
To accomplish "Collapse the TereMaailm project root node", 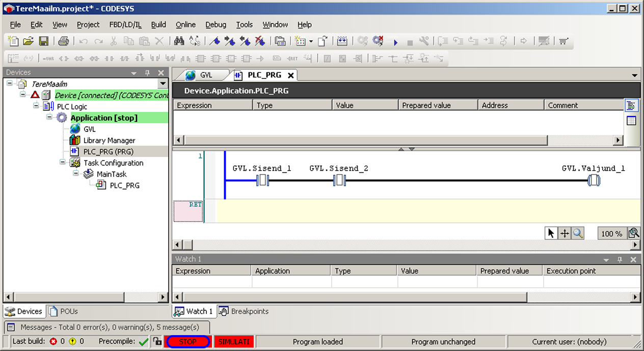I will tap(10, 84).
